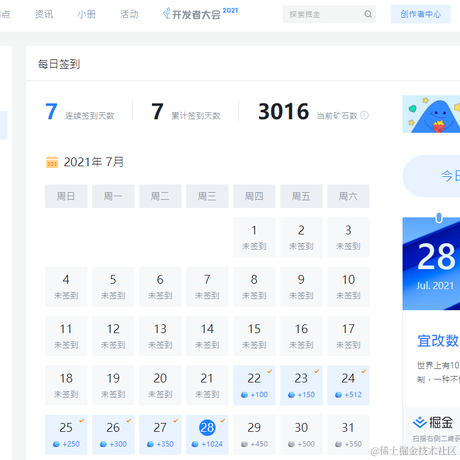Click the ore icon on day 28
The width and height of the screenshot is (460, 460).
click(x=195, y=444)
